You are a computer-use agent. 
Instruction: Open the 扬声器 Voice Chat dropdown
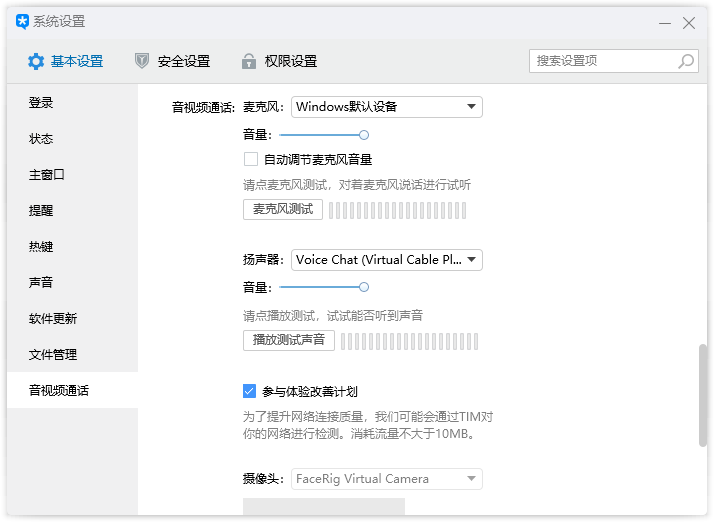(387, 260)
